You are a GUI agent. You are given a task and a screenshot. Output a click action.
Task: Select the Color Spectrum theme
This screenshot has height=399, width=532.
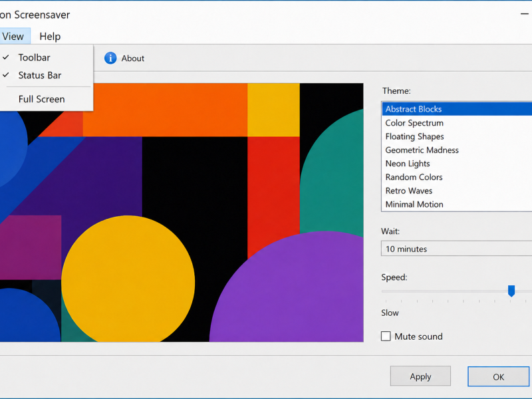(457, 123)
